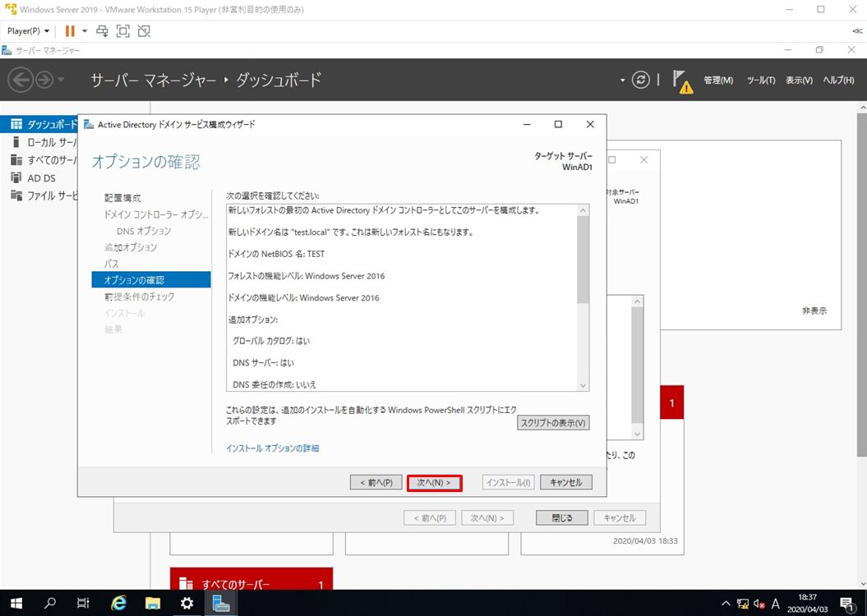Viewport: 867px width, 616px height.
Task: Click スクリプトの表示(V) button
Action: point(553,423)
